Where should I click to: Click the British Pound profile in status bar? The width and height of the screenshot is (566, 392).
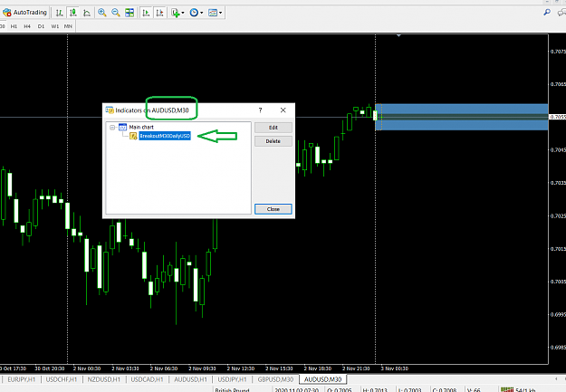[232, 390]
